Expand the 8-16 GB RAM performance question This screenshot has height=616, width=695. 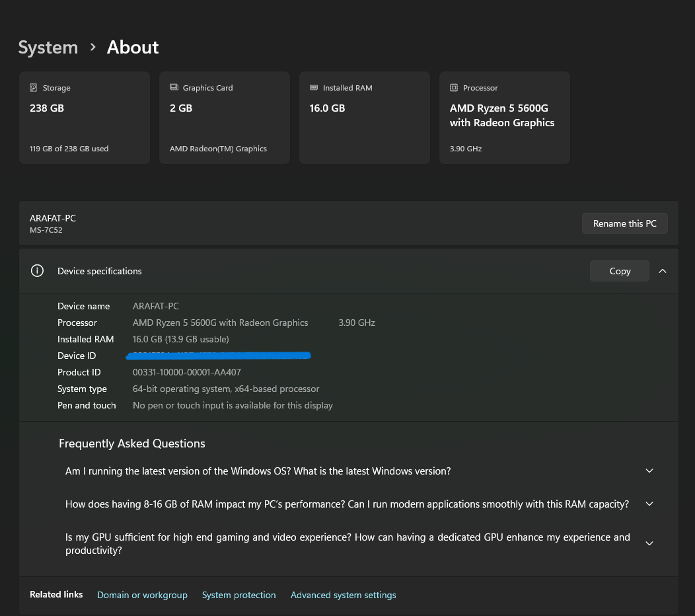tap(649, 504)
